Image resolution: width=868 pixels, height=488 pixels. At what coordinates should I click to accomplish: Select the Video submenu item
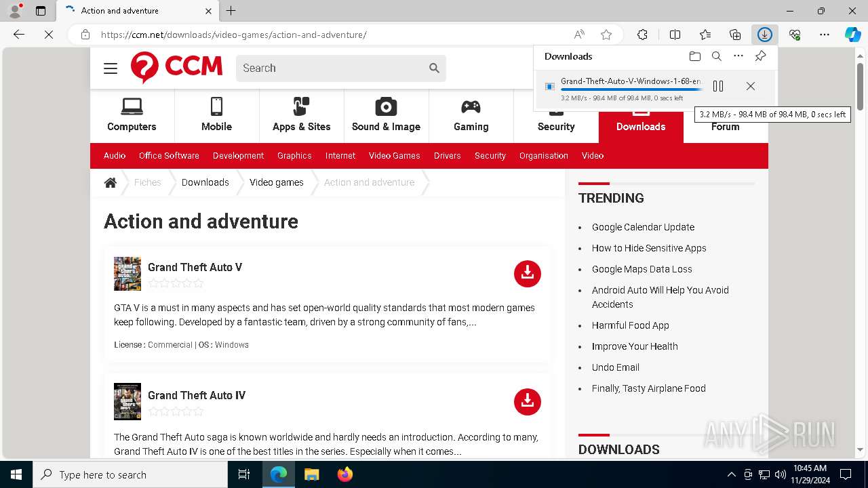click(x=593, y=156)
